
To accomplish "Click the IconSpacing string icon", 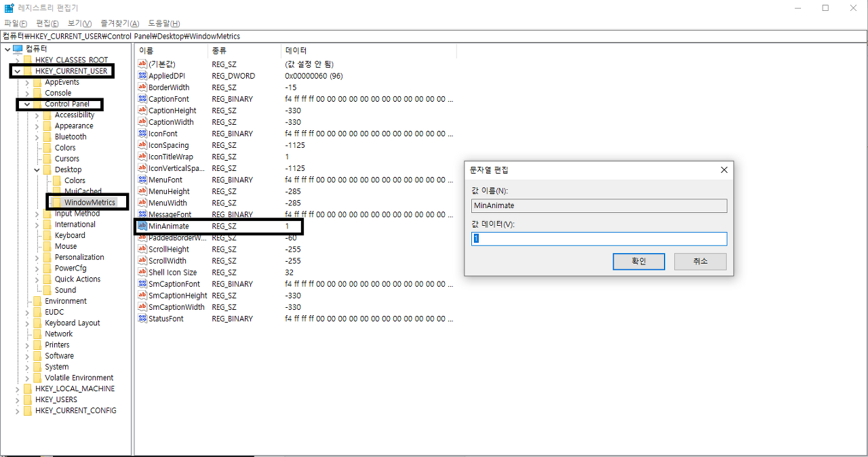I will 142,145.
